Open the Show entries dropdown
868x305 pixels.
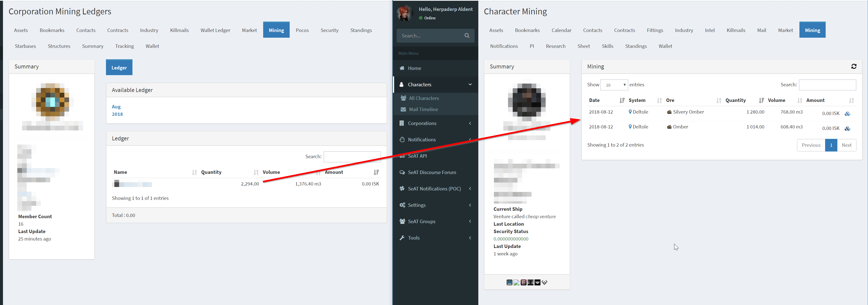click(614, 85)
